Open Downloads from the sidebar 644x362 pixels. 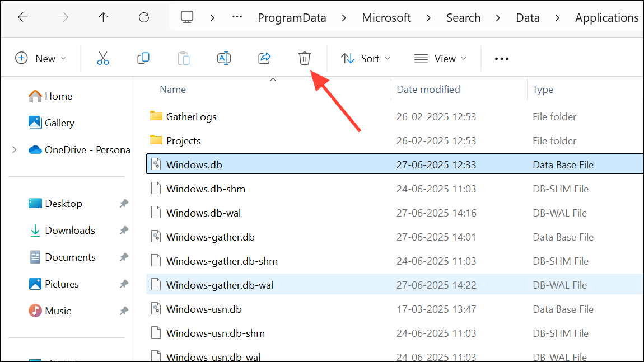click(x=70, y=231)
